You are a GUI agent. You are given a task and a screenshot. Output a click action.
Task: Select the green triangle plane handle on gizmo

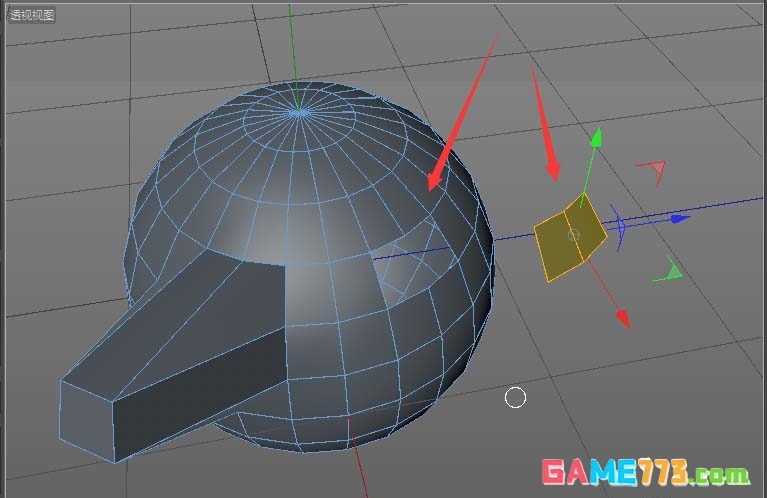673,270
